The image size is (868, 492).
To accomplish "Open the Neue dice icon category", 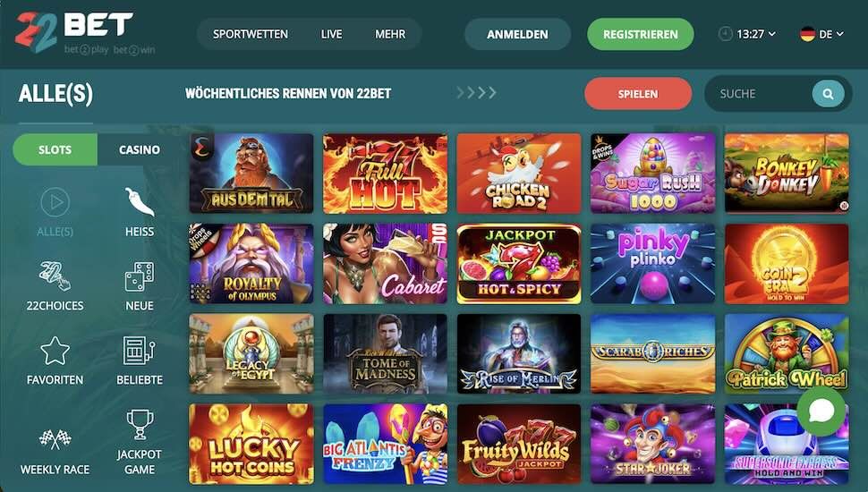I will [x=140, y=276].
